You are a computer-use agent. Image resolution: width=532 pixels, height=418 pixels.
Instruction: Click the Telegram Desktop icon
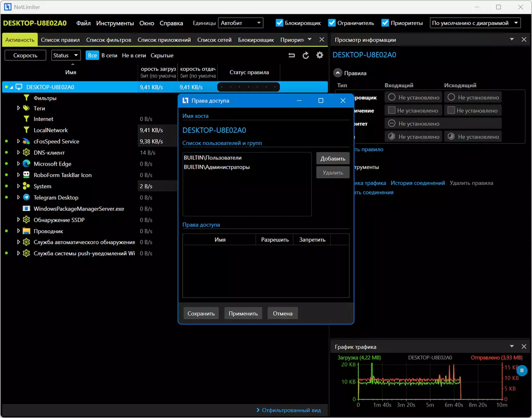click(x=26, y=197)
